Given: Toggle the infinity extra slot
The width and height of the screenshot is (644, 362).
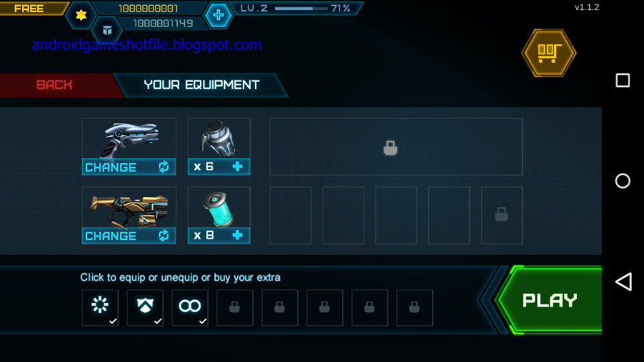Looking at the screenshot, I should [x=190, y=308].
